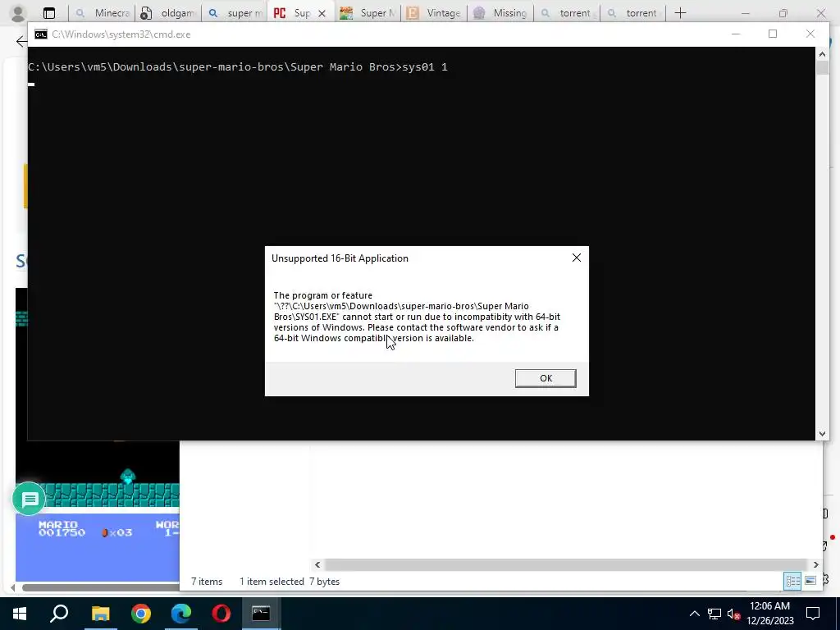840x630 pixels.
Task: Minimize the cmd.exe window
Action: point(736,34)
